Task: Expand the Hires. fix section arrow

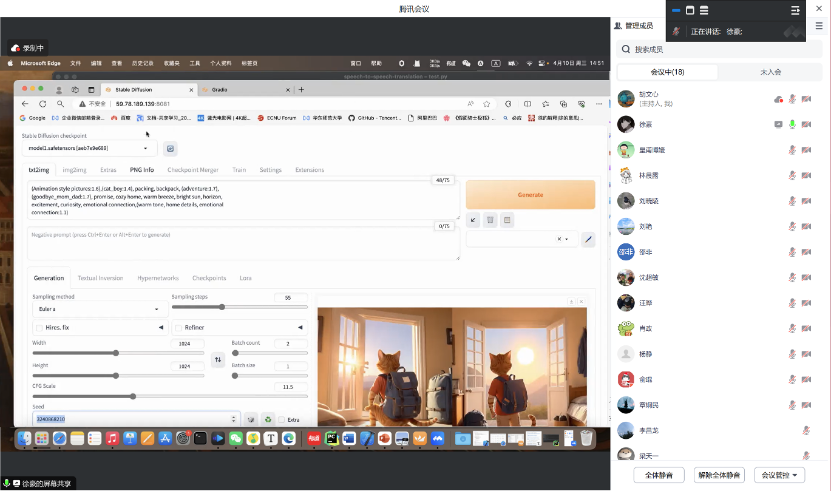Action: tap(161, 327)
